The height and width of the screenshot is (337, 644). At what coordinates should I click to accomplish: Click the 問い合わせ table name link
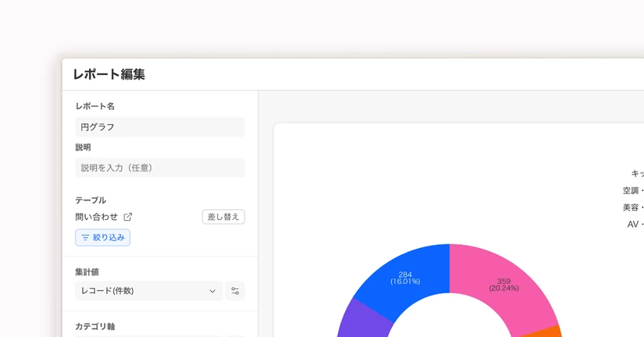[97, 217]
